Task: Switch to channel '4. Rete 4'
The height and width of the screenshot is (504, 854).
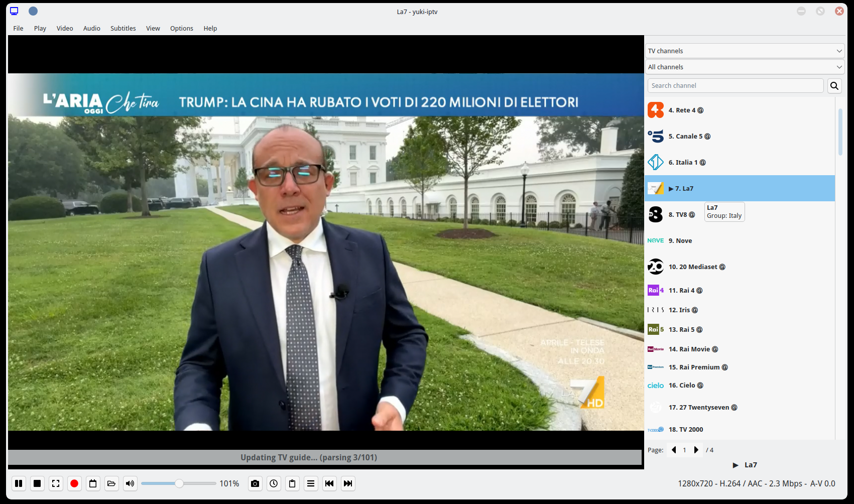Action: point(740,110)
